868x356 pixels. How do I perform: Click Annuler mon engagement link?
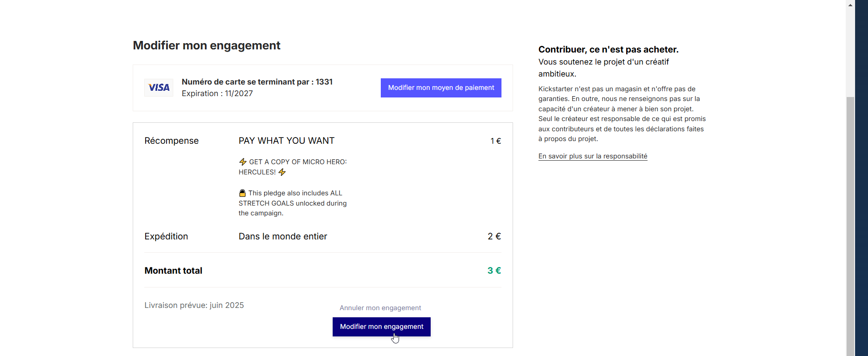tap(380, 308)
